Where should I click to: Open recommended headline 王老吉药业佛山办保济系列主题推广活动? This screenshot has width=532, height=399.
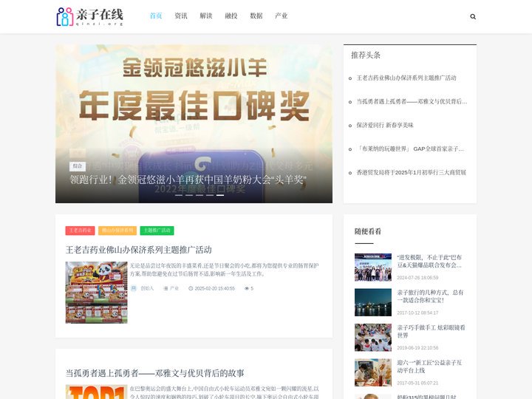click(406, 78)
